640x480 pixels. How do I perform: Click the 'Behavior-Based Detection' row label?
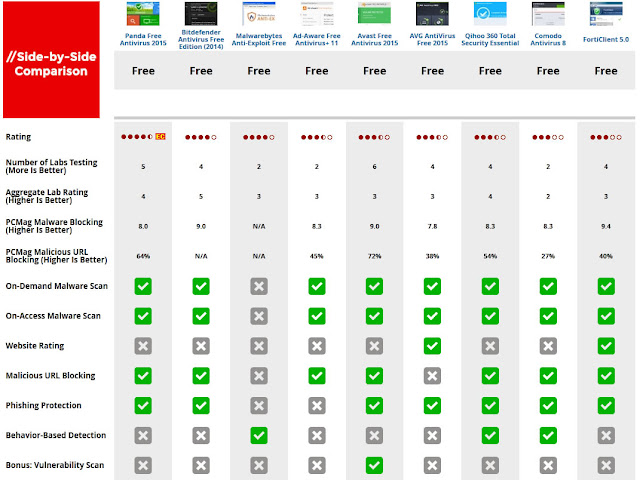56,435
